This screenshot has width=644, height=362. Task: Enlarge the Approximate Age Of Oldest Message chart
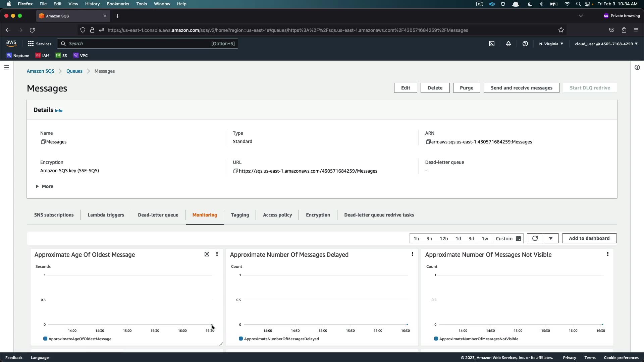point(207,254)
